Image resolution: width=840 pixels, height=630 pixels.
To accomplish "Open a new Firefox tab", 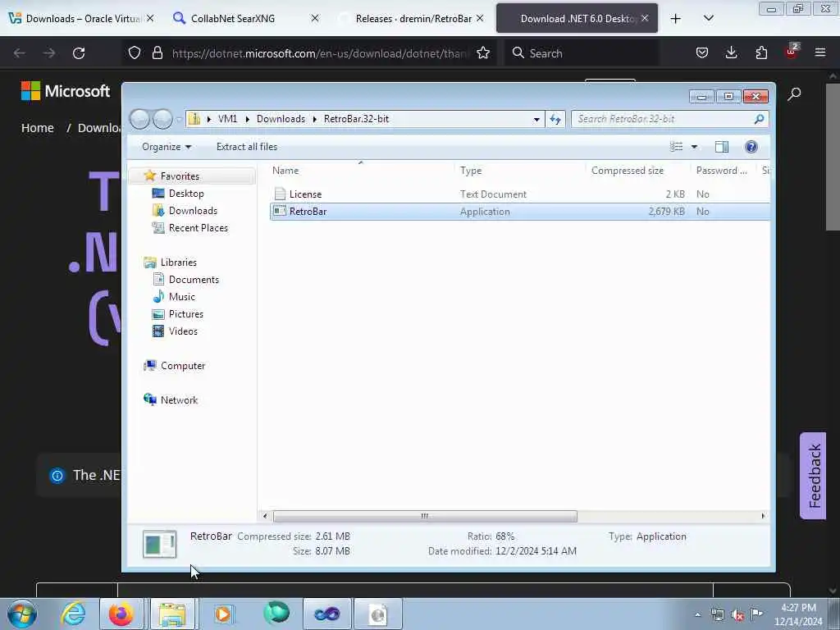I will [x=676, y=18].
